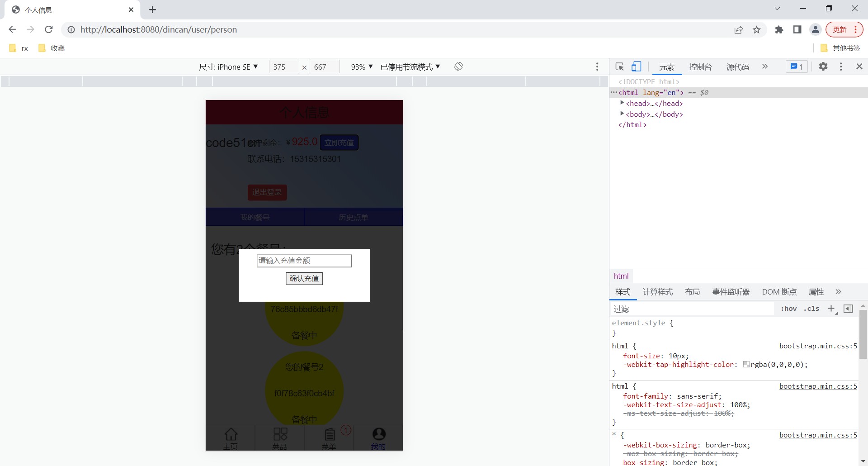
Task: Open the 计算样式 tab
Action: pyautogui.click(x=657, y=292)
